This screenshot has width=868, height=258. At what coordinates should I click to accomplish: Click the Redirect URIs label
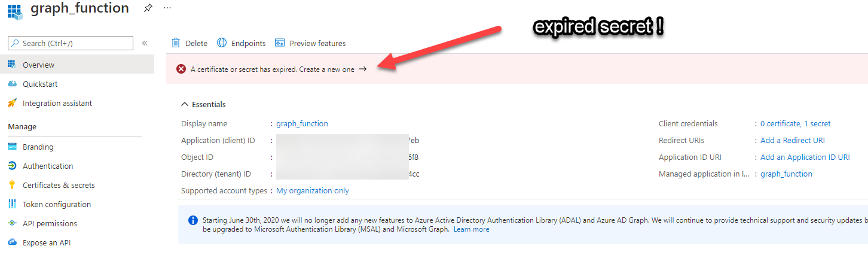pos(681,140)
